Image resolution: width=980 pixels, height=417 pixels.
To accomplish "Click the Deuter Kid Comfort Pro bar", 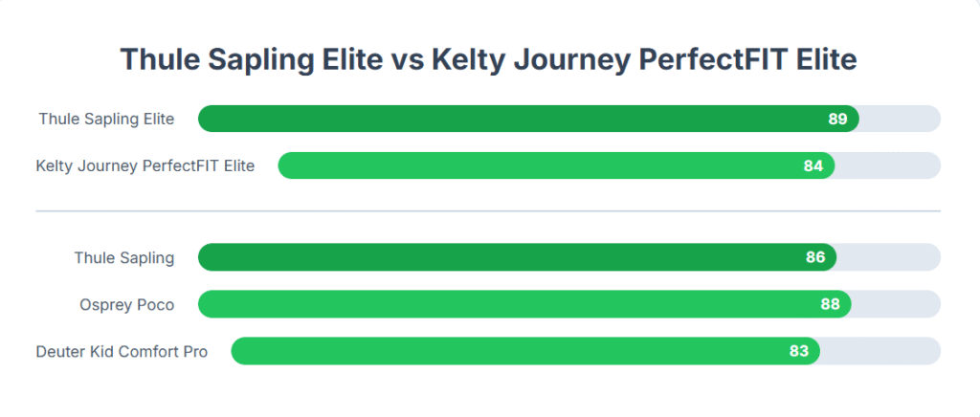I will pyautogui.click(x=525, y=351).
